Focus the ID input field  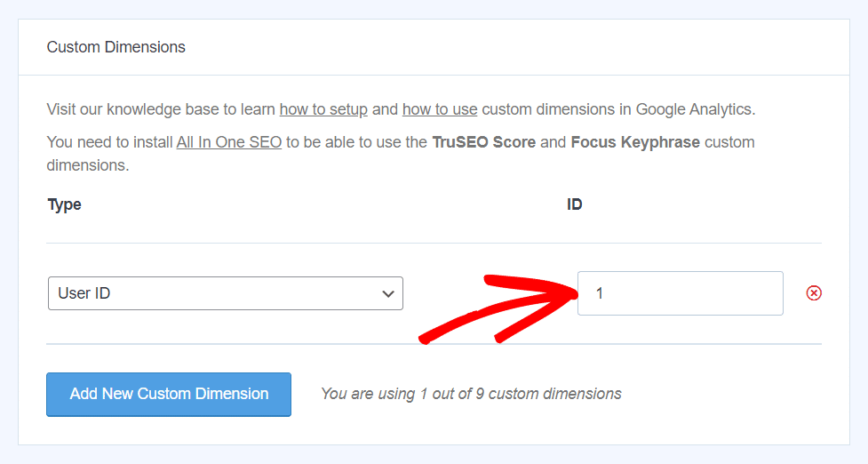point(680,293)
